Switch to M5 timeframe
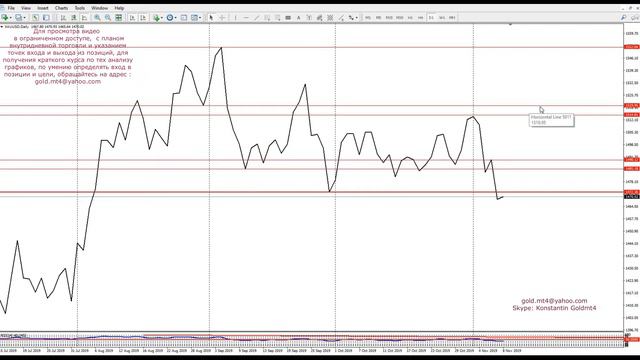 point(378,18)
